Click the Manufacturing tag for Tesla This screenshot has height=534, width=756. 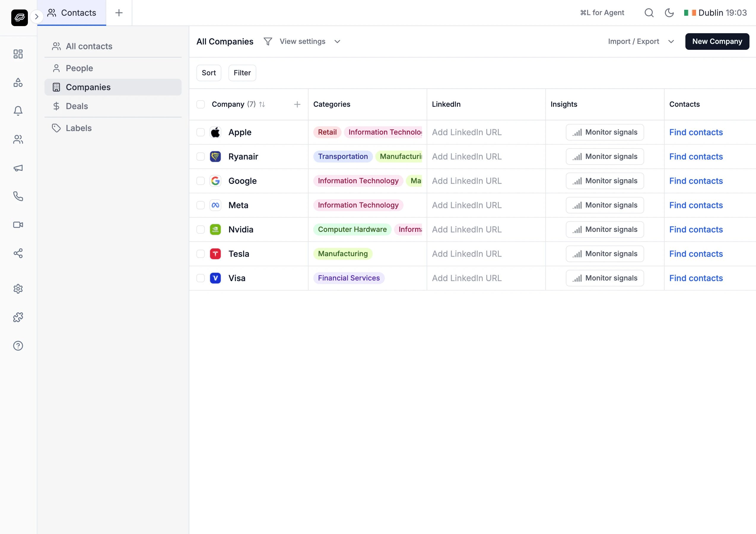click(343, 254)
